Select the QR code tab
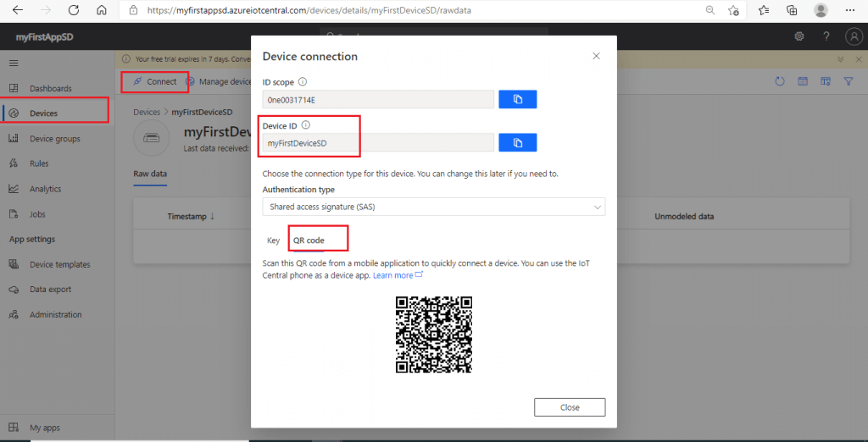This screenshot has width=868, height=442. tap(309, 240)
